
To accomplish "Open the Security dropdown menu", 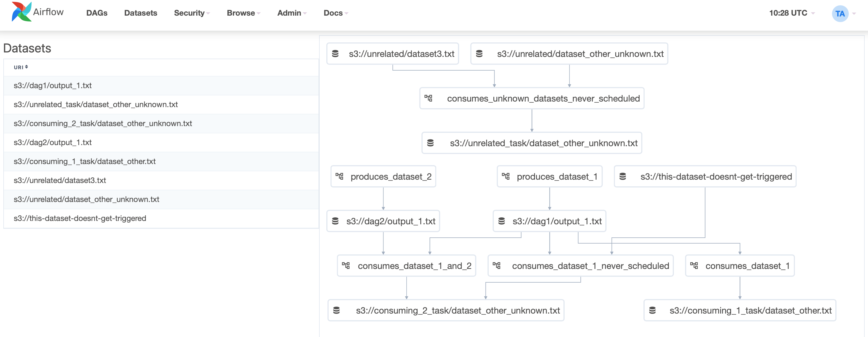I will 193,12.
